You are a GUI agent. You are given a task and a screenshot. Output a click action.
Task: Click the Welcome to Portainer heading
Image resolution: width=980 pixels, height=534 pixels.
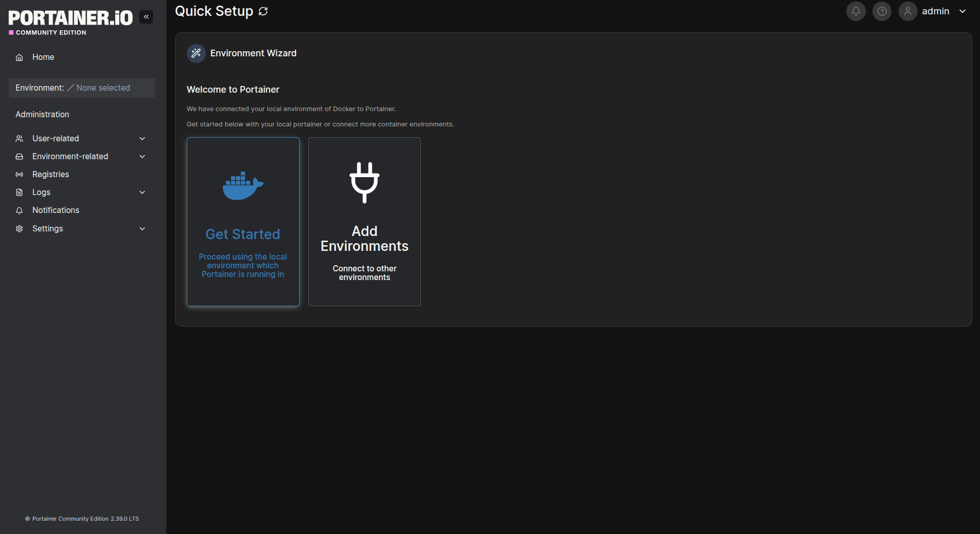[233, 90]
